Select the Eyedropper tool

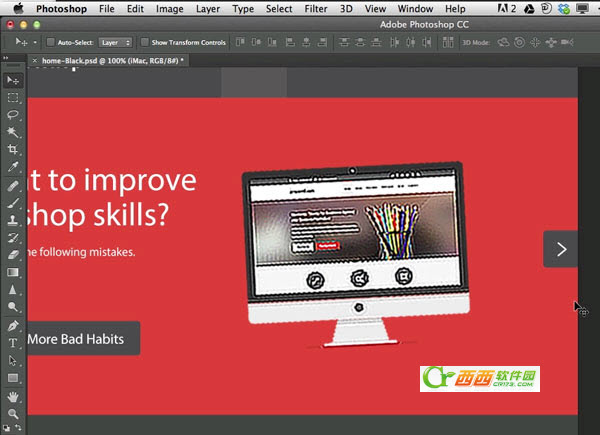coord(13,167)
